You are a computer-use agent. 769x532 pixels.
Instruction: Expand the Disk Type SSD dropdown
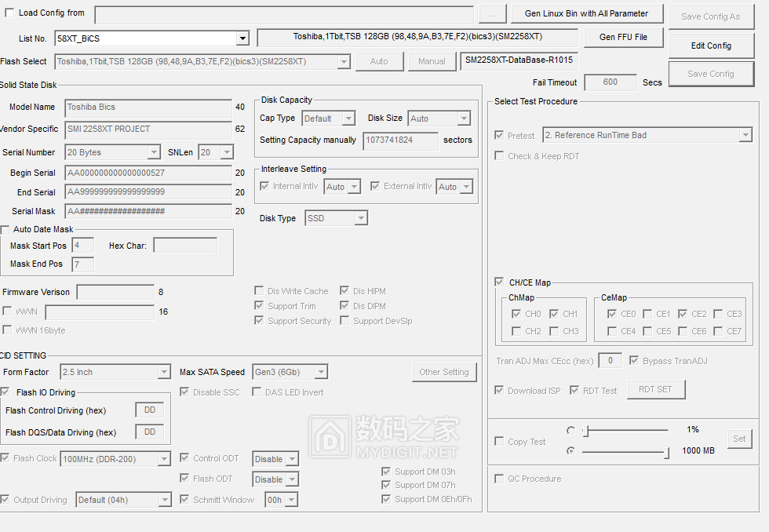360,218
